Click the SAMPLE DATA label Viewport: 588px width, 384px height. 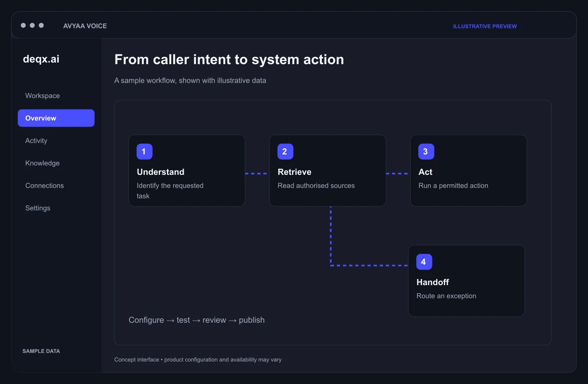[x=41, y=351]
